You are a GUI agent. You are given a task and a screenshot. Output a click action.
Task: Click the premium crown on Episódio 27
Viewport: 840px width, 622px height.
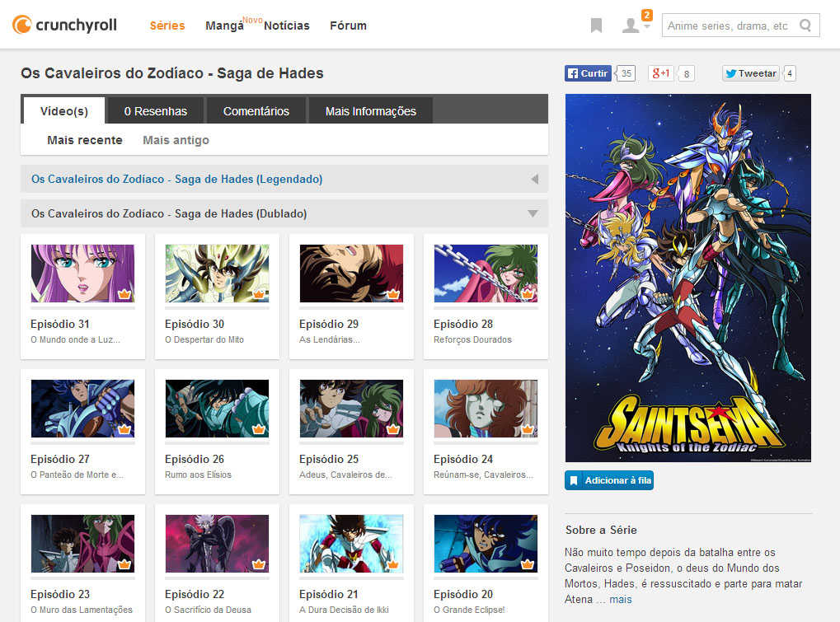point(124,428)
